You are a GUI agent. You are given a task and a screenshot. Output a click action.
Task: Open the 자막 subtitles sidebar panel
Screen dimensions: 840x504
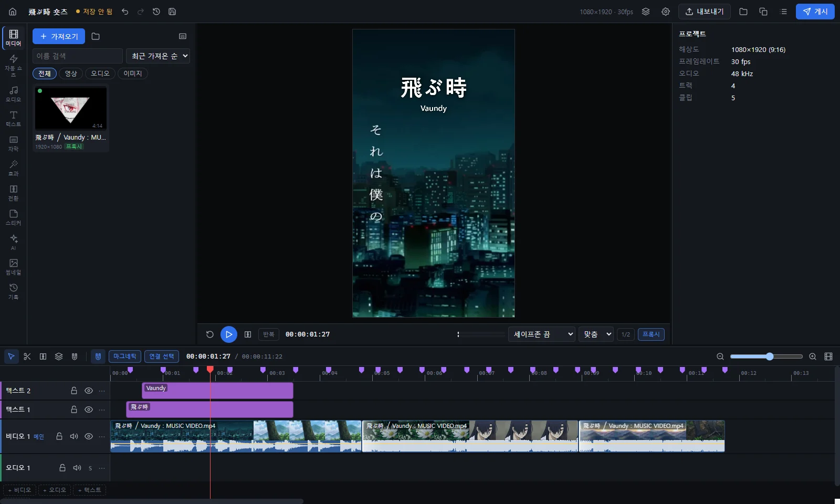[x=14, y=143]
